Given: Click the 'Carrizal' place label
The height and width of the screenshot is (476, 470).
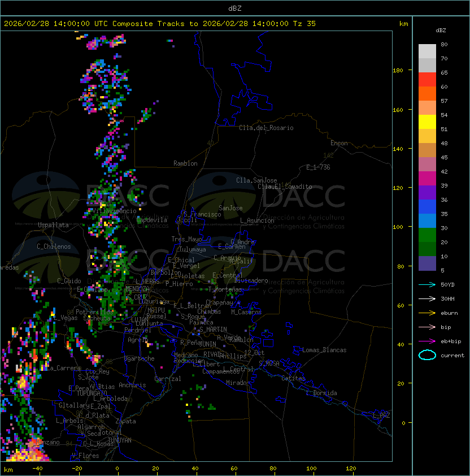Looking at the screenshot, I should [167, 379].
